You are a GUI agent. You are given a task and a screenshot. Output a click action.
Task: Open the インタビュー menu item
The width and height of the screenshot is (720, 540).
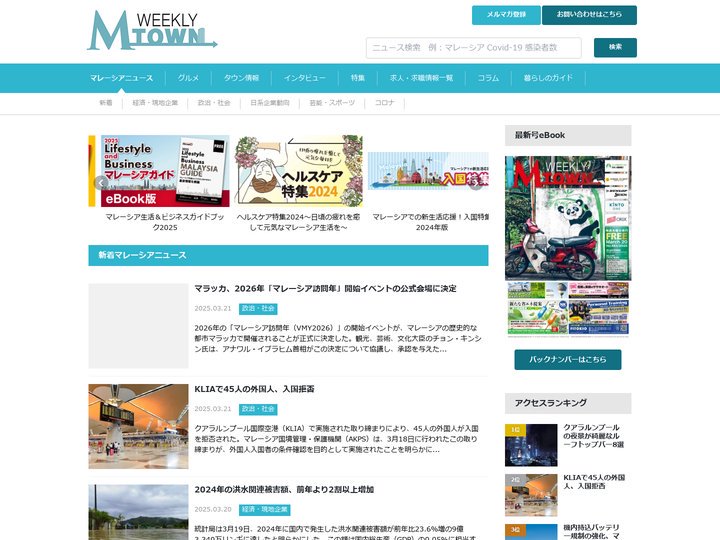pos(304,78)
